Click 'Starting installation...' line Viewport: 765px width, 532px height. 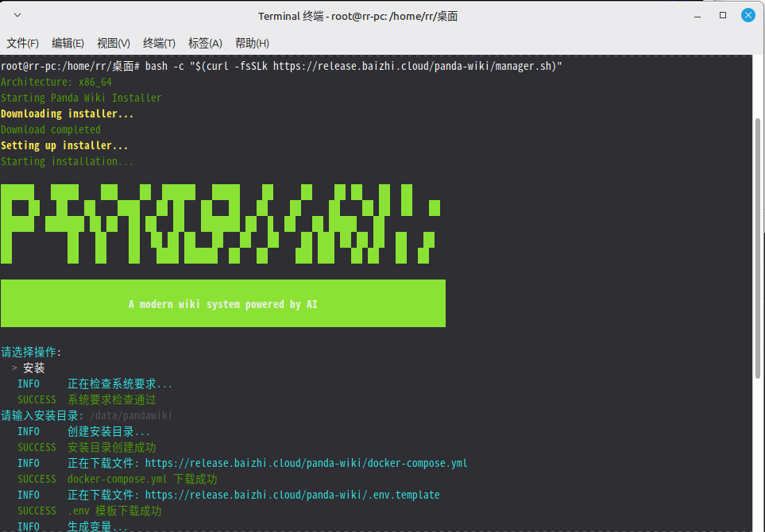pyautogui.click(x=67, y=161)
